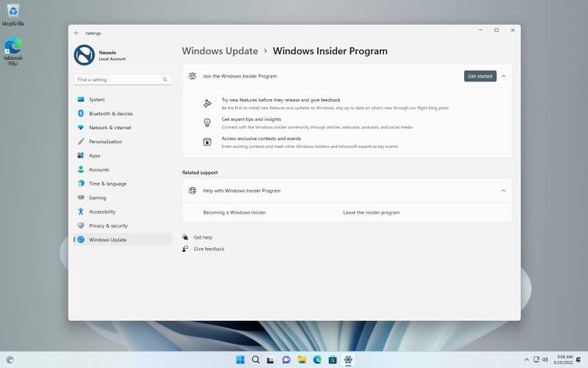588x368 pixels.
Task: Click 'Access exclusive contests and events' text
Action: [x=262, y=139]
